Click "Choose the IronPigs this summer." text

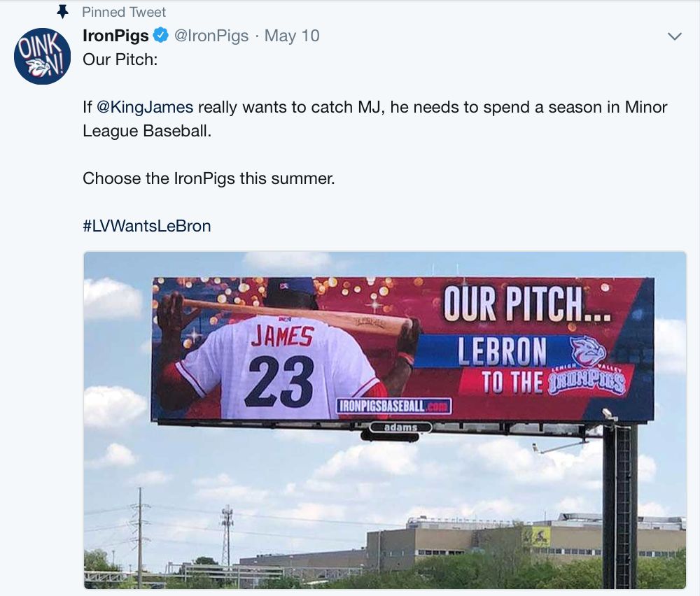coord(209,178)
